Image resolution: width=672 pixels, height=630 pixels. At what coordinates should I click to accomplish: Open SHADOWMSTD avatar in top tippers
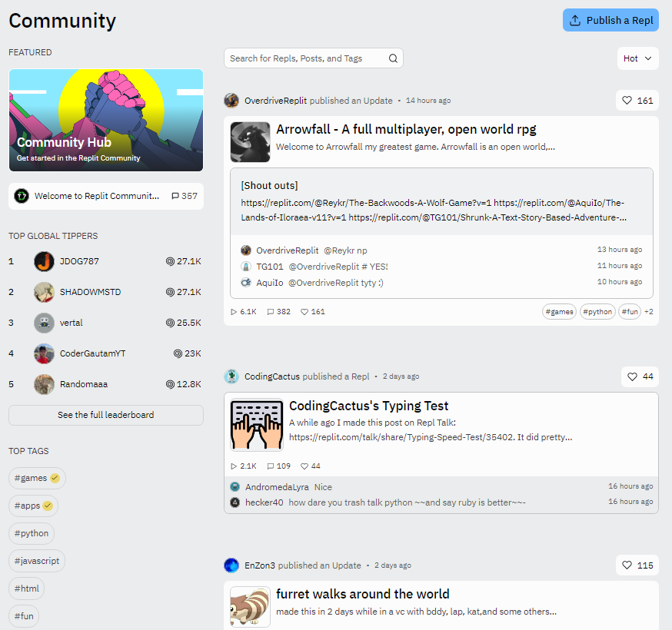tap(44, 292)
